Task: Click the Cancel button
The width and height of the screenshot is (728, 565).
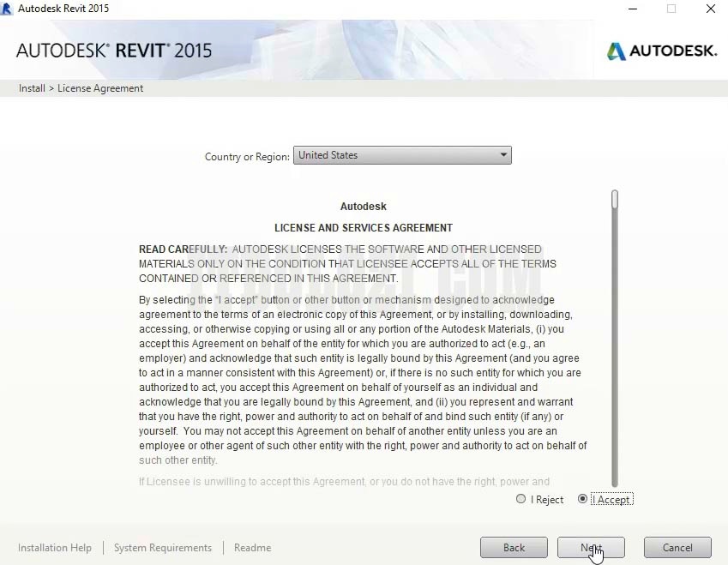Action: [677, 547]
